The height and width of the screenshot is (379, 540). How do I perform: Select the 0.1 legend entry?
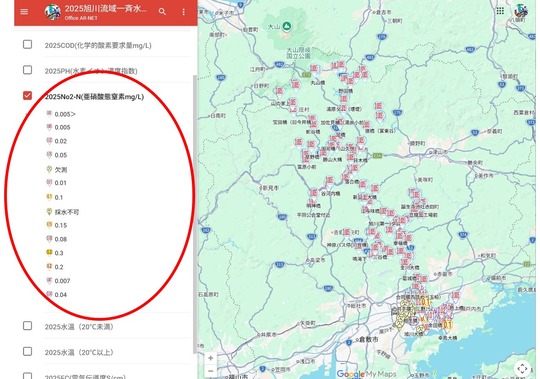click(55, 197)
